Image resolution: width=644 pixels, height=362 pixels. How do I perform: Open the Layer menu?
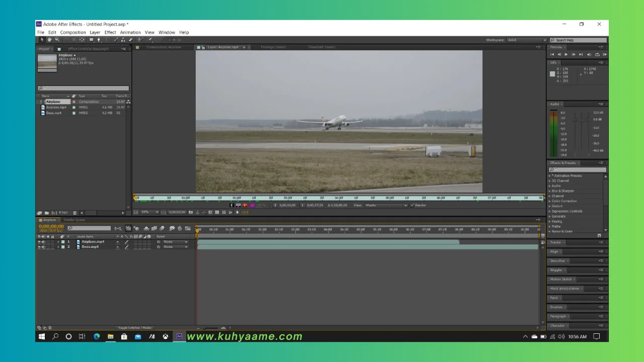tap(95, 32)
